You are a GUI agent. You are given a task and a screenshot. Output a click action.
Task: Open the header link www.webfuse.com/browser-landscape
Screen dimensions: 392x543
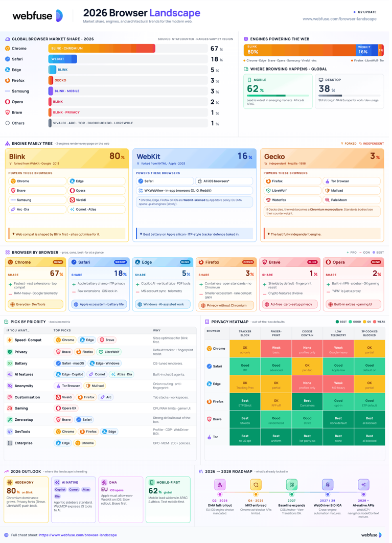(339, 19)
